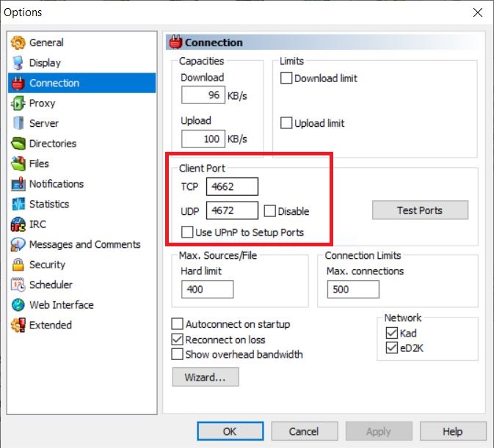The image size is (494, 448).
Task: Click the IRC icon in sidebar
Action: pos(18,224)
